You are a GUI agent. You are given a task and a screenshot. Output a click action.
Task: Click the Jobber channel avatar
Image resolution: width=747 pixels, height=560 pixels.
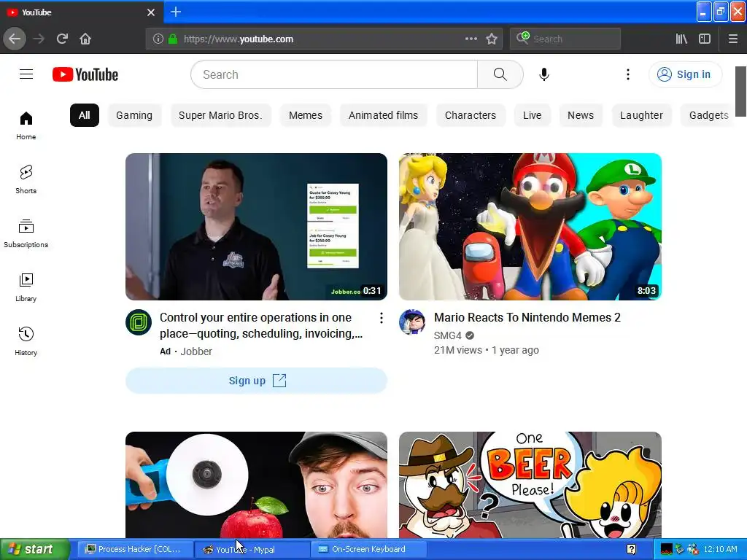click(x=139, y=322)
